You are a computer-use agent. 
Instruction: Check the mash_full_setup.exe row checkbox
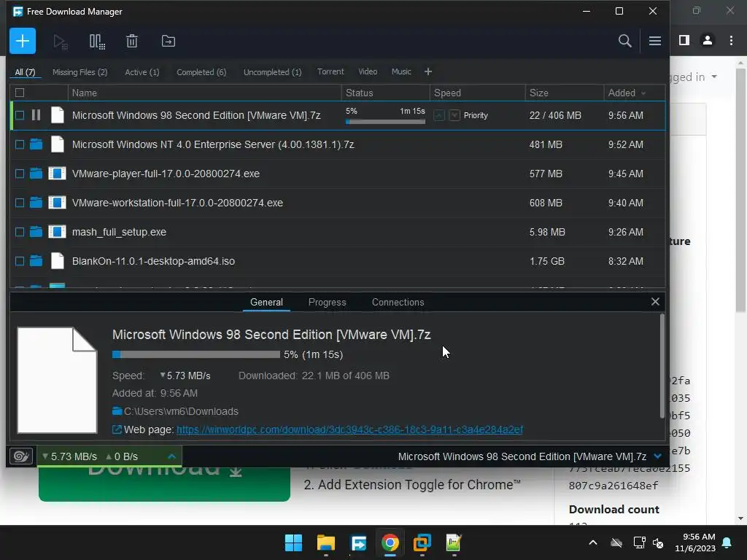coord(20,232)
